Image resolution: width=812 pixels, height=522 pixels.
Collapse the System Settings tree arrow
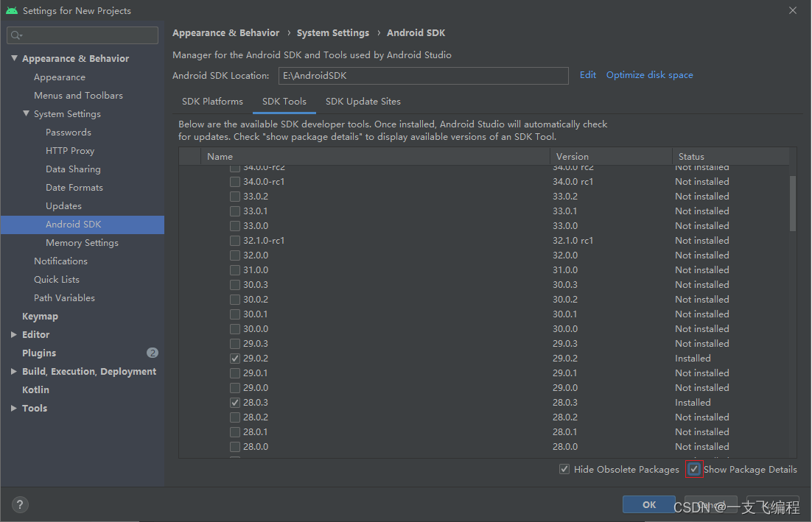tap(26, 113)
